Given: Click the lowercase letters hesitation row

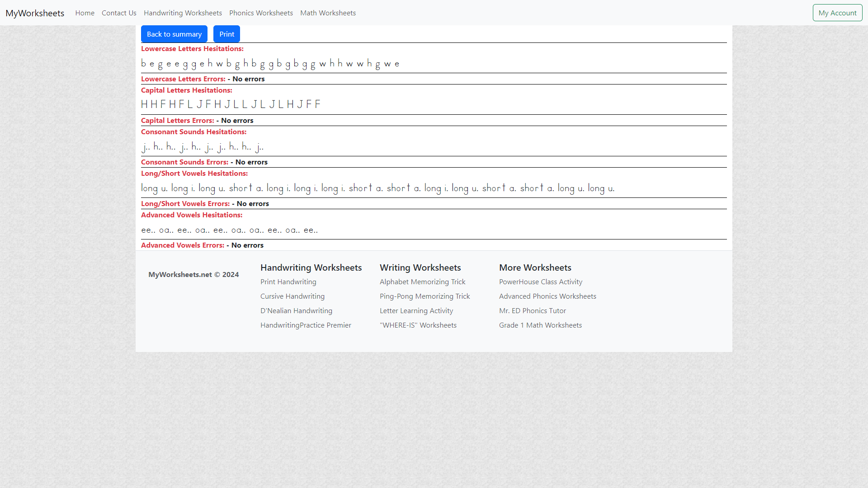Looking at the screenshot, I should pos(270,64).
